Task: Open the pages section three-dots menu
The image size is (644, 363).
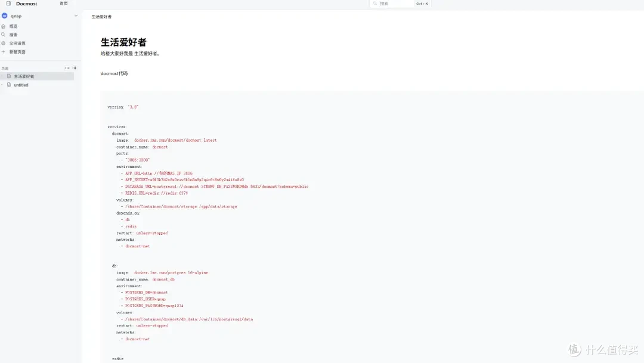Action: [x=67, y=68]
